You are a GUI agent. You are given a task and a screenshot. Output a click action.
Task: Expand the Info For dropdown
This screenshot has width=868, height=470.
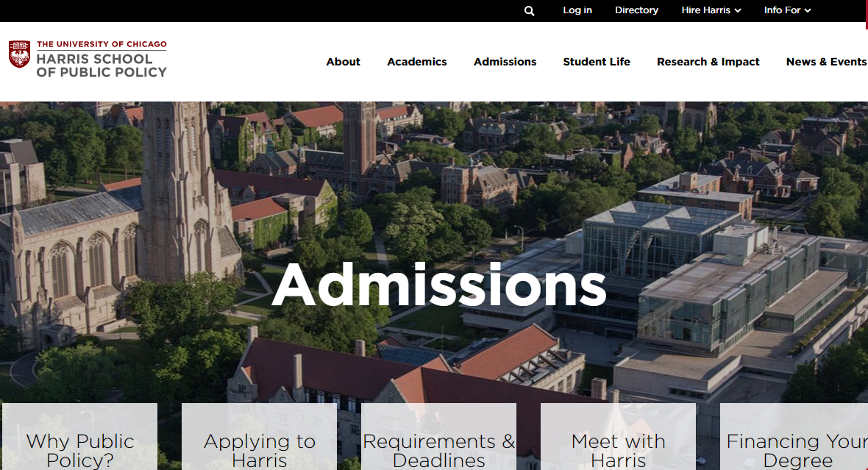787,10
